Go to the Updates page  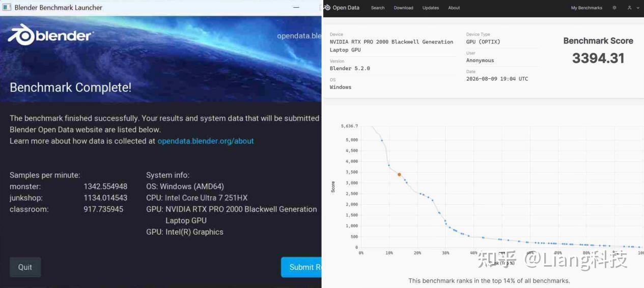[431, 8]
